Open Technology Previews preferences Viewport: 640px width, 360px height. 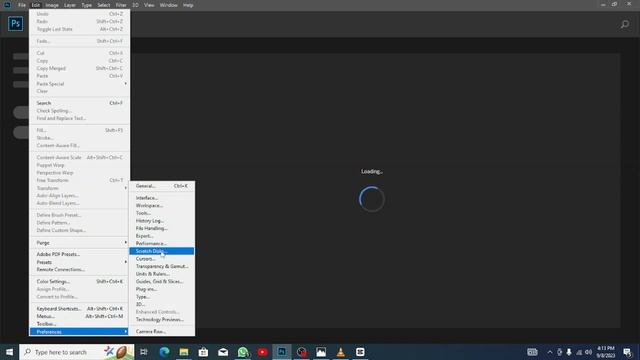click(x=162, y=320)
